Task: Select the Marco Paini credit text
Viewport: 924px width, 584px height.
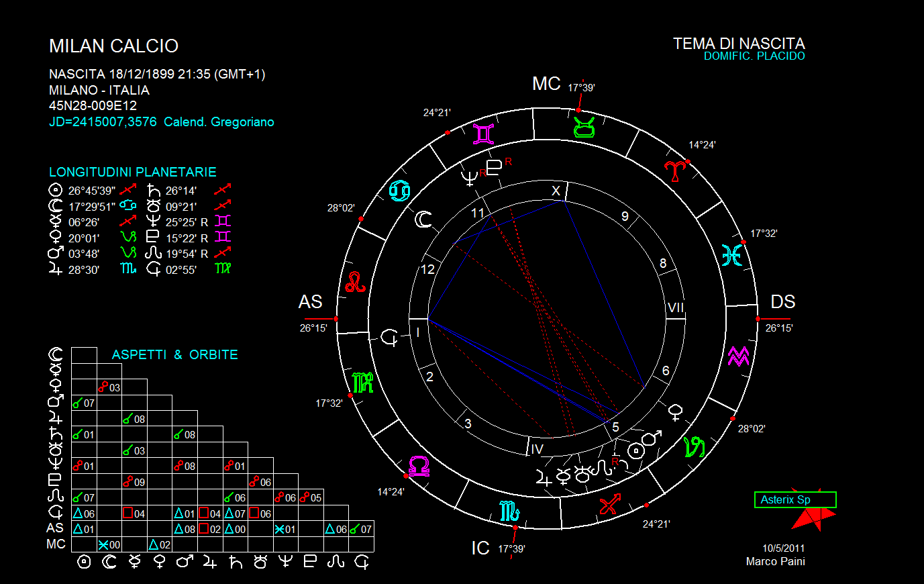Action: (x=776, y=561)
